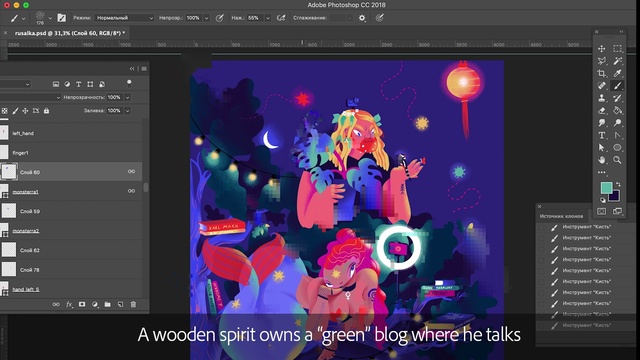
Task: Select the Path Selection arrow tool
Action: [602, 148]
